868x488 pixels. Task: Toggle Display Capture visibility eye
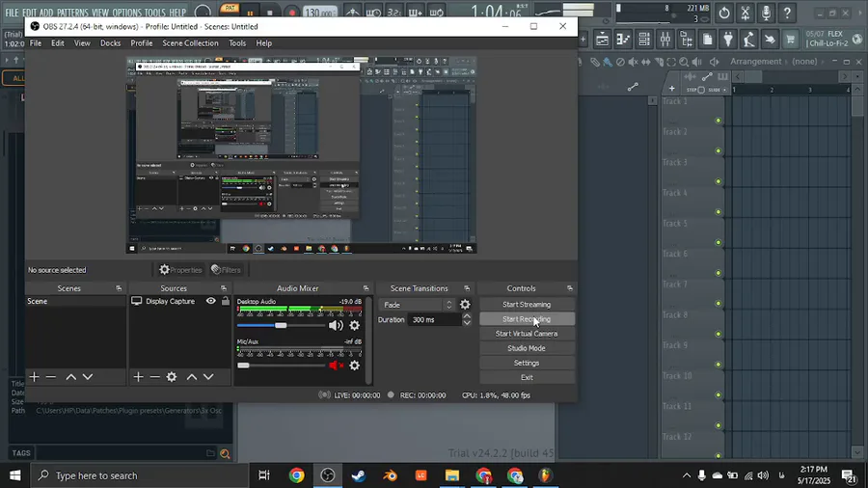click(x=211, y=301)
